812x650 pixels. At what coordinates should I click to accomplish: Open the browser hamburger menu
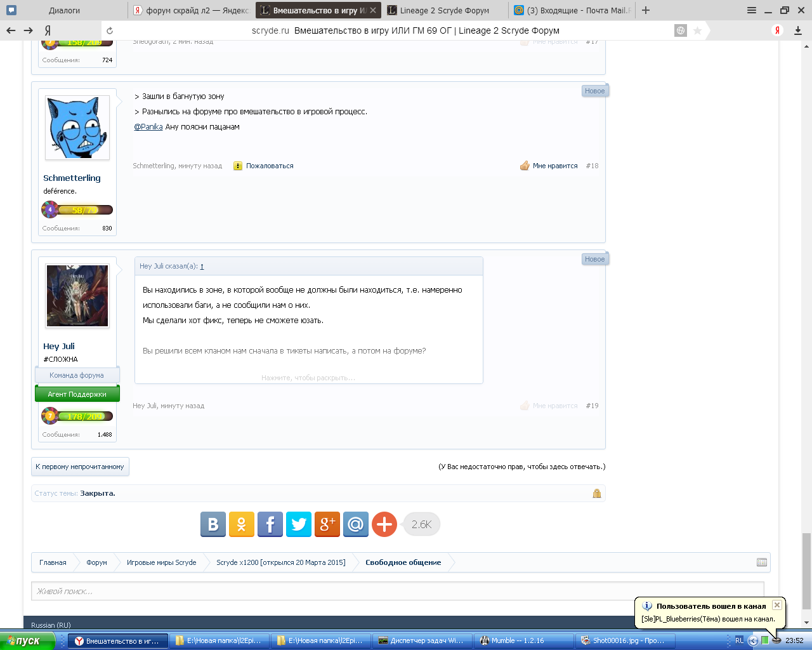(x=752, y=10)
